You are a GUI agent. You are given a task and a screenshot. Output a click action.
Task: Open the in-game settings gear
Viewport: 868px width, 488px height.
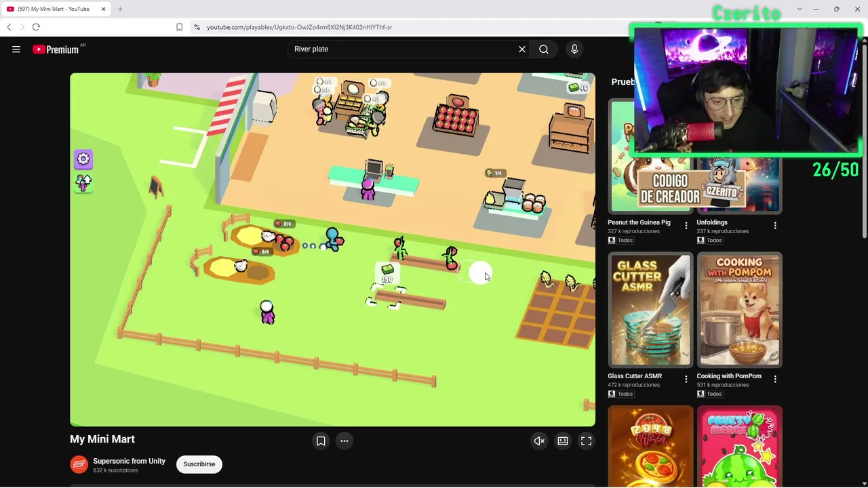[x=83, y=159]
